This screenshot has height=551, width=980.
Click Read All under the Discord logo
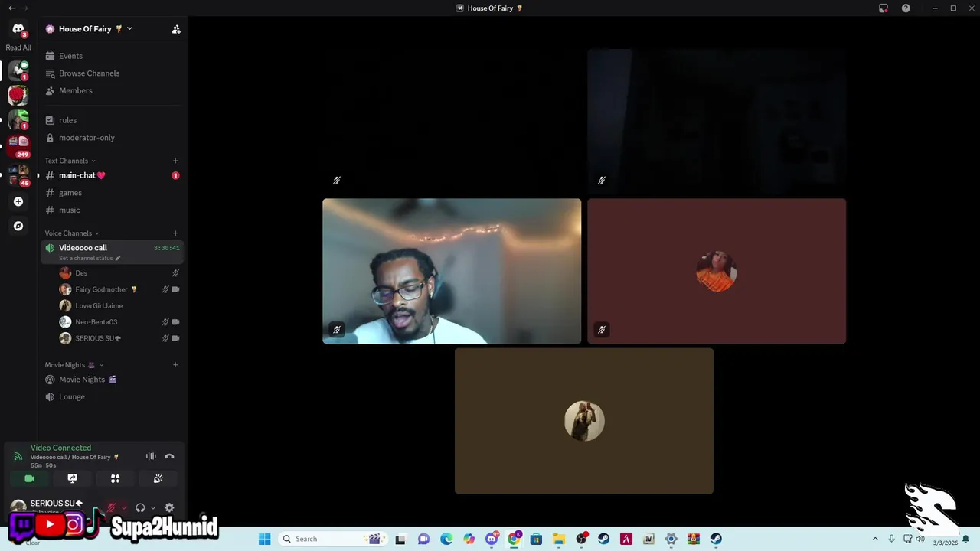coord(18,47)
